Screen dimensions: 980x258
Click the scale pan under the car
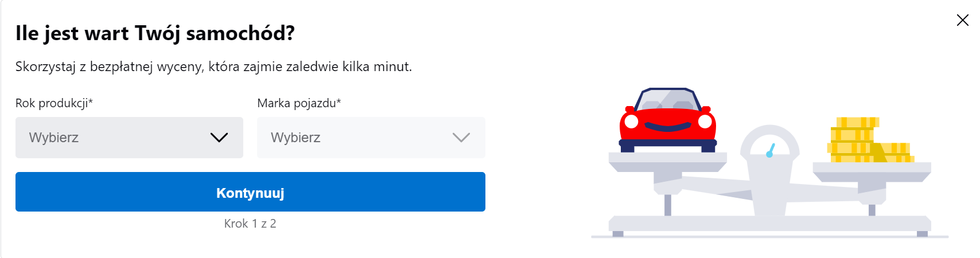667,161
